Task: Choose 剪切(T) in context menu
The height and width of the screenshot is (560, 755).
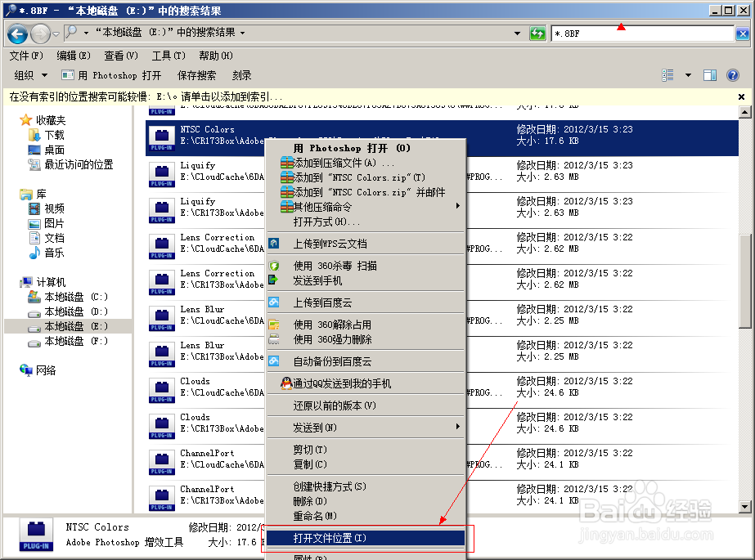Action: 366,450
